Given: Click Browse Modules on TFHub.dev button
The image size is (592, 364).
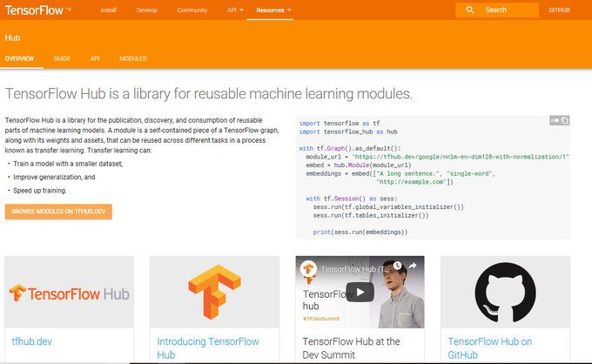Looking at the screenshot, I should tap(58, 212).
